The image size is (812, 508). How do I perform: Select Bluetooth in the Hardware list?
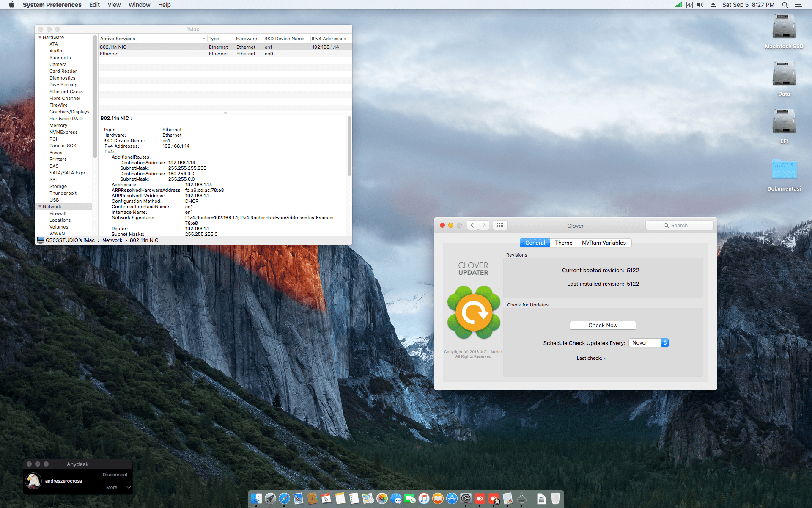(x=60, y=58)
